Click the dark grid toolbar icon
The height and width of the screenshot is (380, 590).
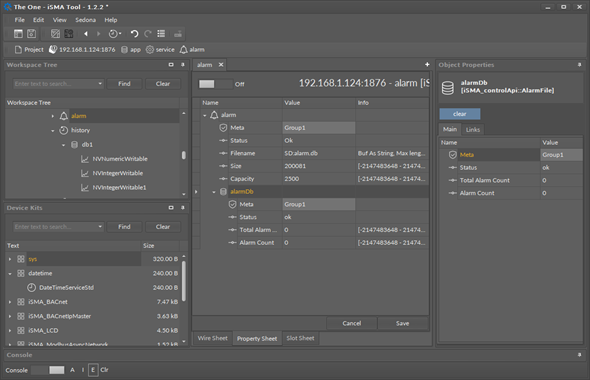[x=68, y=34]
